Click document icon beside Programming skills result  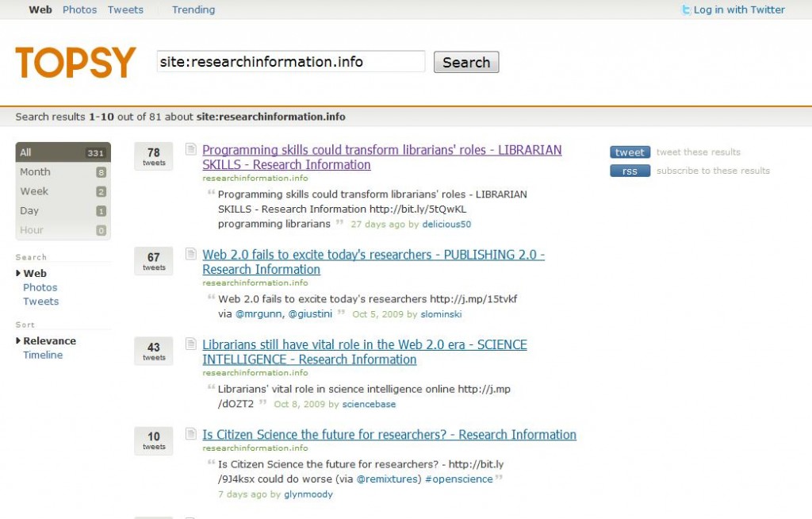click(190, 149)
